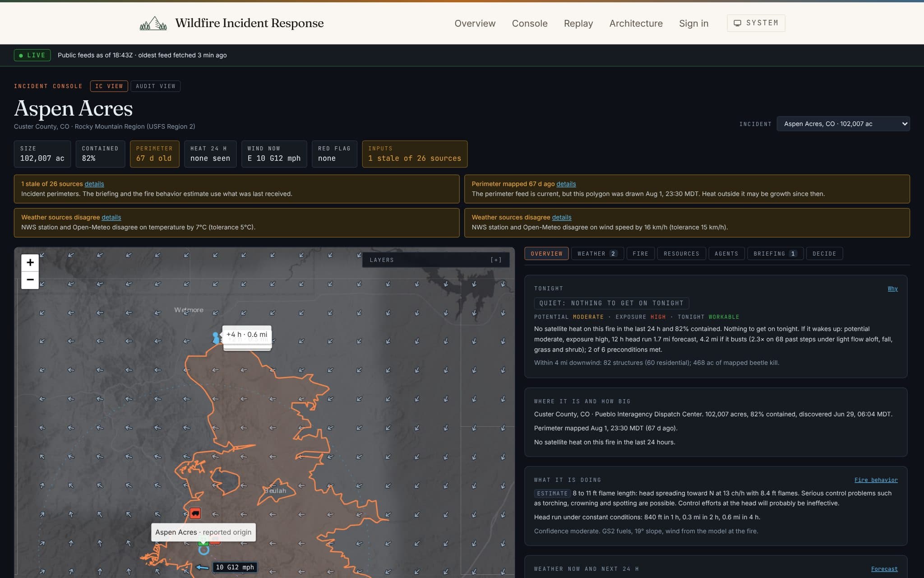Click the WEATHER tab count badge 2
This screenshot has width=924, height=578.
click(613, 254)
